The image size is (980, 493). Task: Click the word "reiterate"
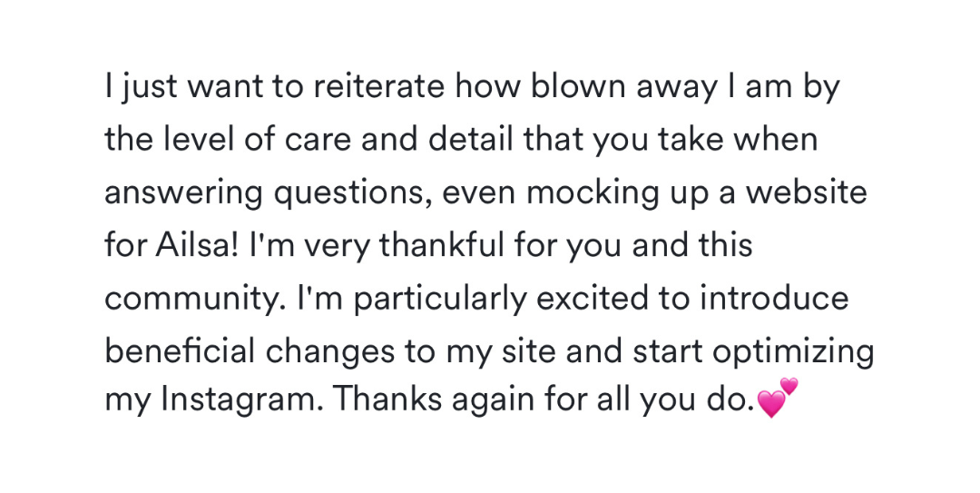coord(378,86)
